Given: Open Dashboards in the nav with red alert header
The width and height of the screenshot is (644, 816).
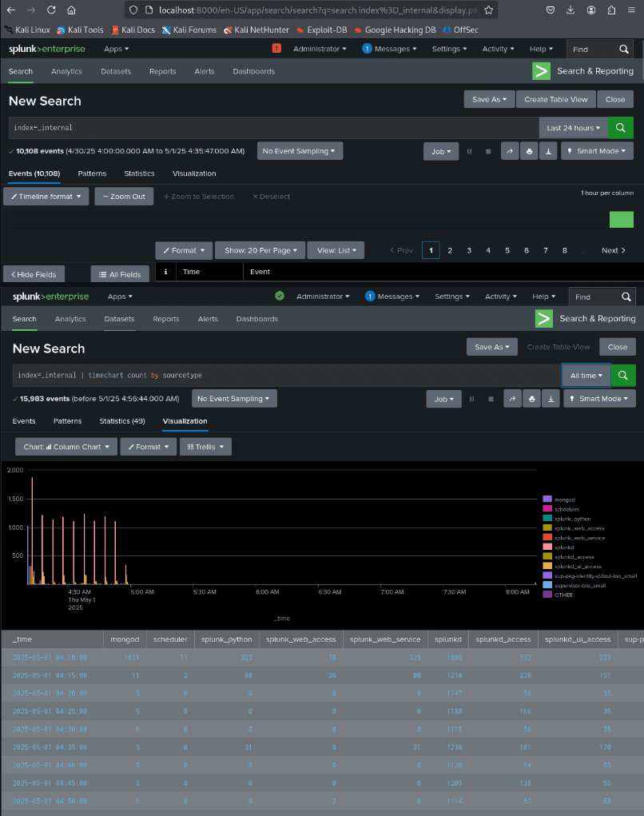Looking at the screenshot, I should tap(254, 71).
